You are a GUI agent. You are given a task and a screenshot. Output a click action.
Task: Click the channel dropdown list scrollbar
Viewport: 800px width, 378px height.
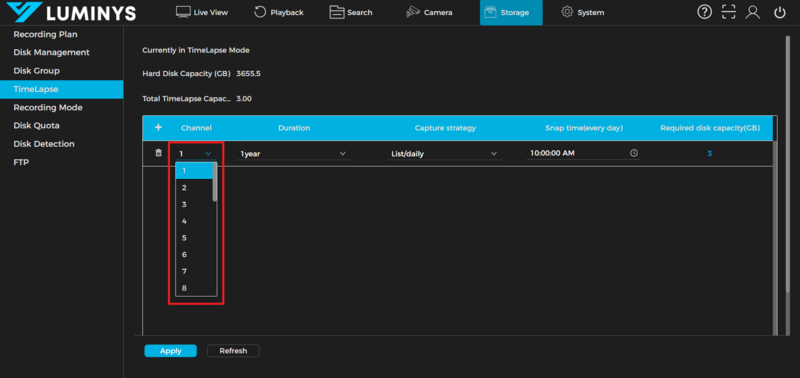pos(215,182)
